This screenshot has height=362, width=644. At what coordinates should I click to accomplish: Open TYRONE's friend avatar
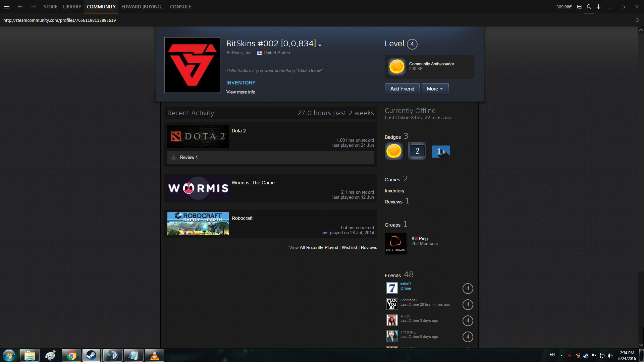392,336
